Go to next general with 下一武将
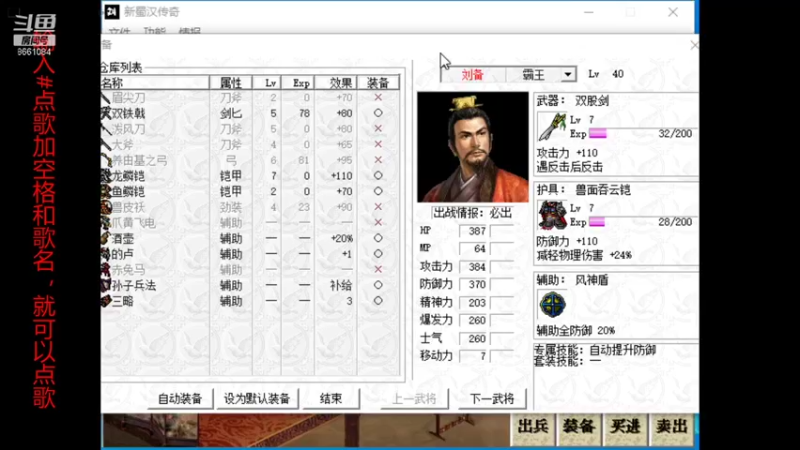Viewport: 800px width, 450px height. click(491, 398)
